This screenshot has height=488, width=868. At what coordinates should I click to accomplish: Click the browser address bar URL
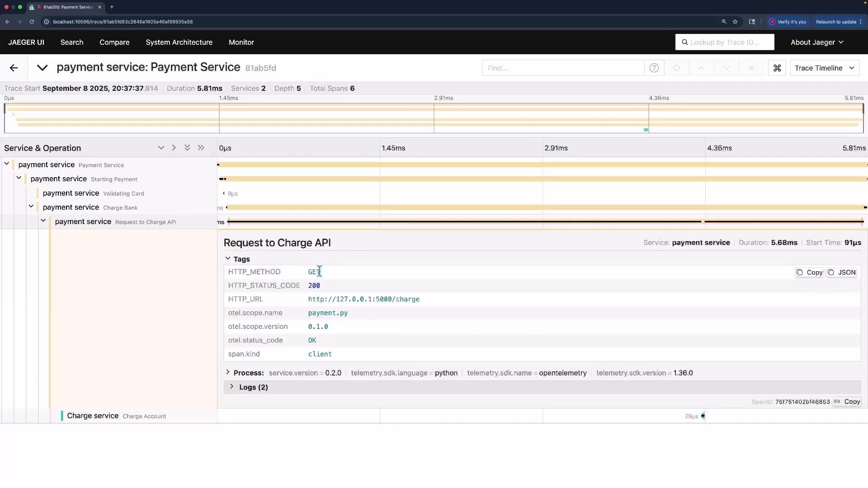point(123,22)
